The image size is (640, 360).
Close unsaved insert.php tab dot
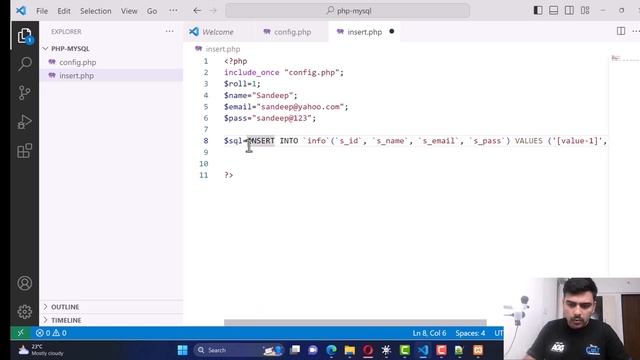click(x=392, y=31)
